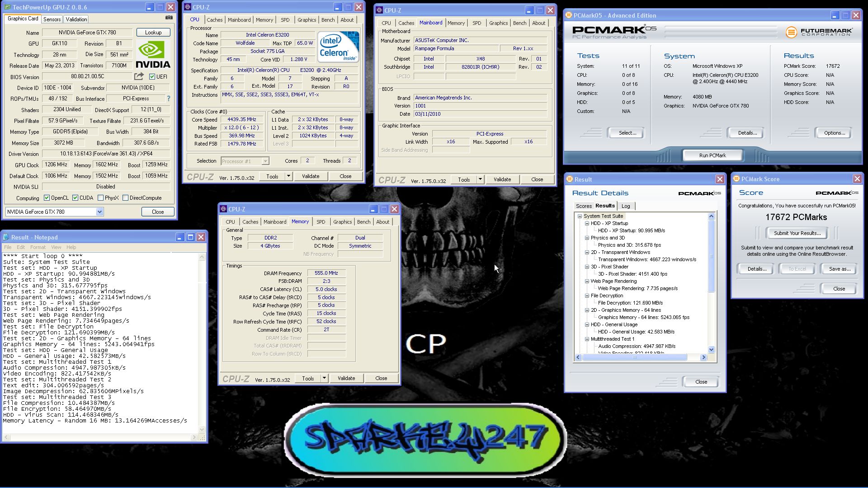Toggle the OpenCL computing checkbox
Viewport: 868px width, 488px height.
pos(47,198)
